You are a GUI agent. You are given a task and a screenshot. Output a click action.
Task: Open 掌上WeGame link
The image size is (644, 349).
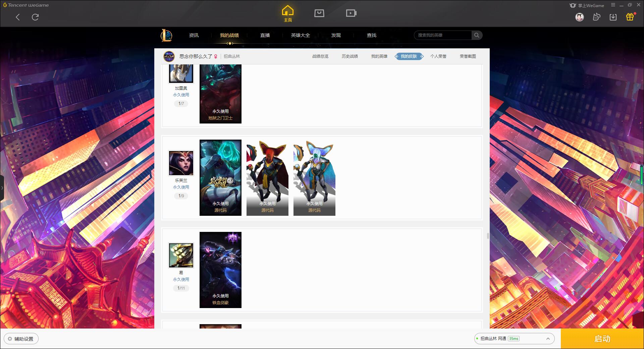pos(587,5)
